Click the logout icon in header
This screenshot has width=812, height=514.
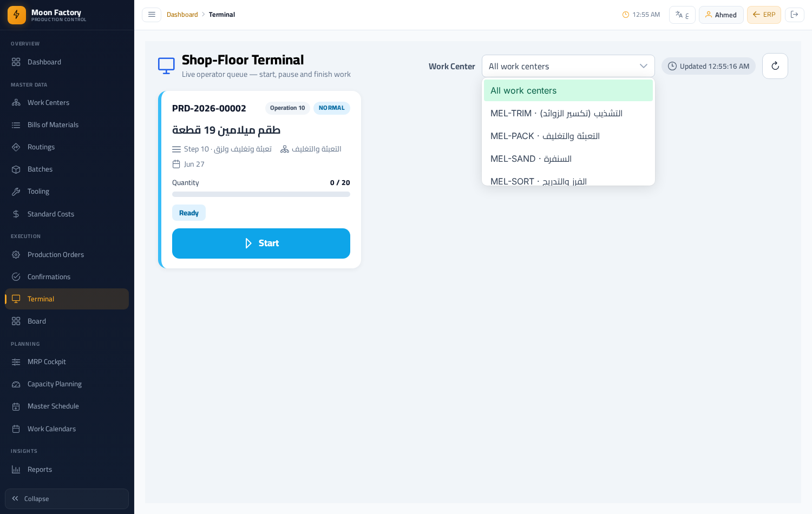click(x=794, y=15)
